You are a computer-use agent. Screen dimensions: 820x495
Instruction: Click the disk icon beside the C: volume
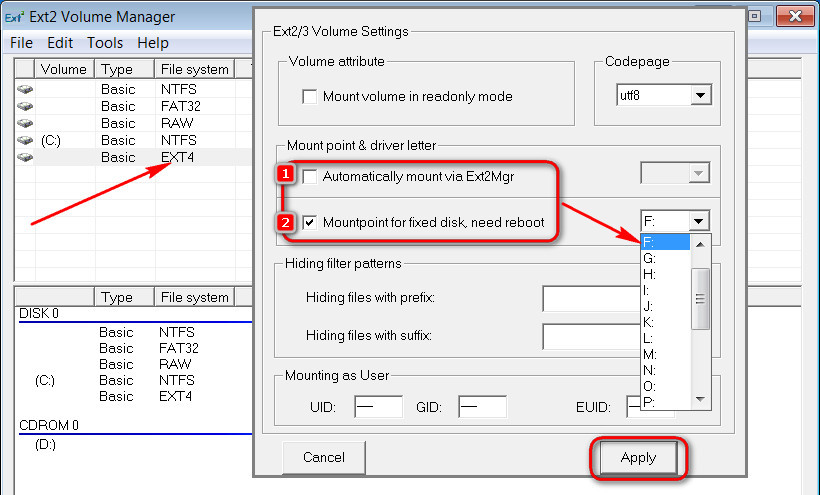[25, 140]
